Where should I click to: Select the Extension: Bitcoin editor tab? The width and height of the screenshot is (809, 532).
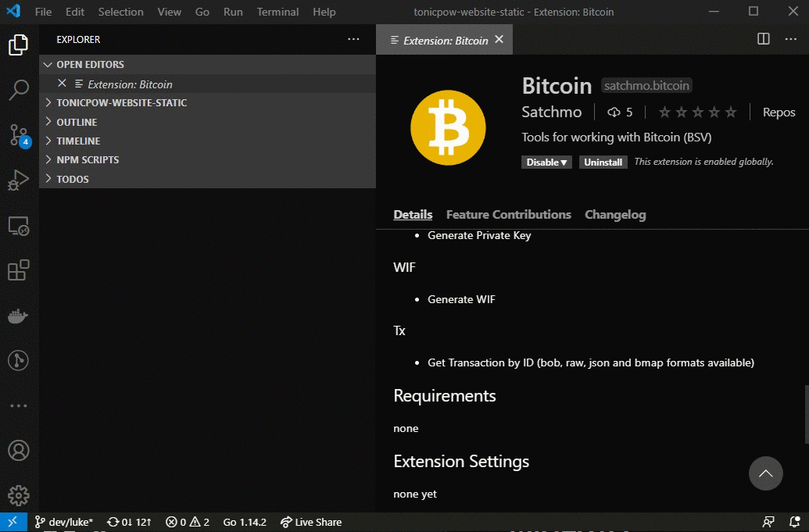pyautogui.click(x=445, y=39)
